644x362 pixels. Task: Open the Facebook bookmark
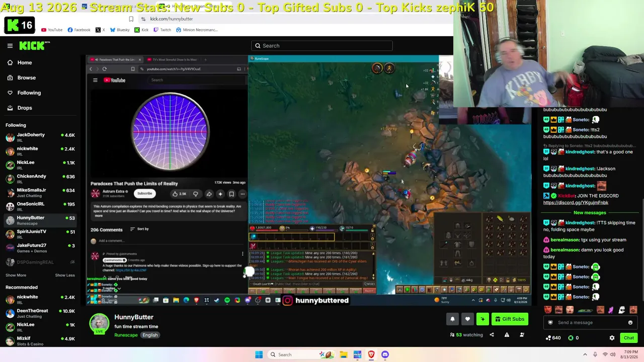79,30
